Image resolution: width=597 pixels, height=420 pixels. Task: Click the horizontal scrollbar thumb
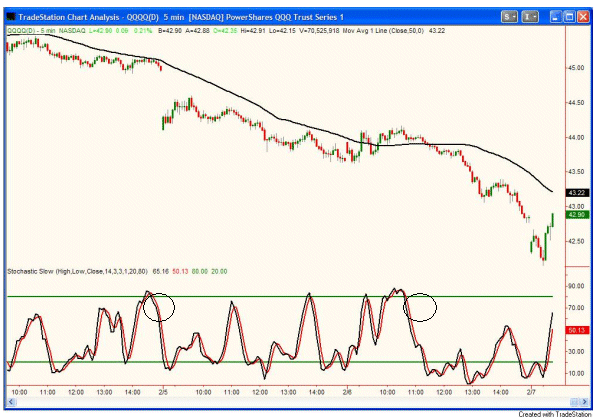click(574, 402)
